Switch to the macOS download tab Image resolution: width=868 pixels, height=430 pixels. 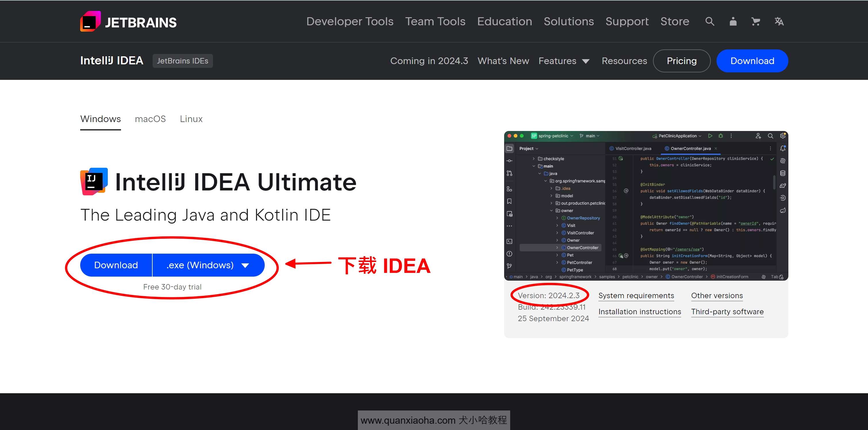point(150,119)
